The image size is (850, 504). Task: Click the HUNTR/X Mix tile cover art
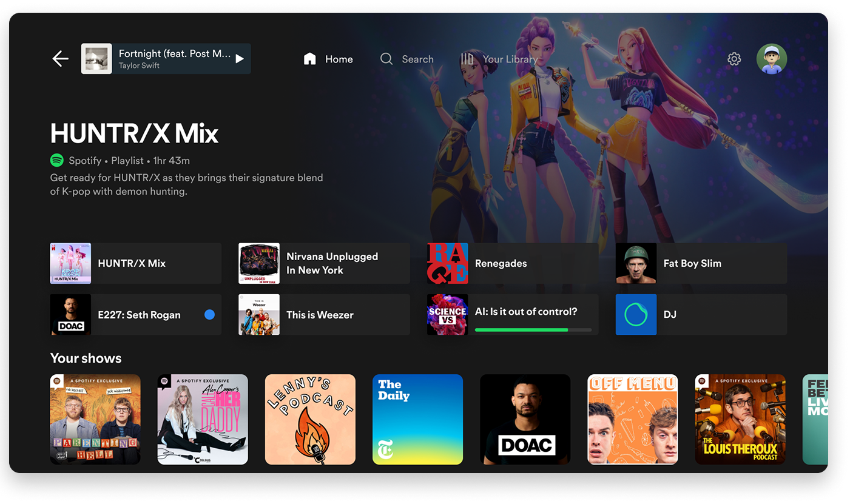coord(70,264)
